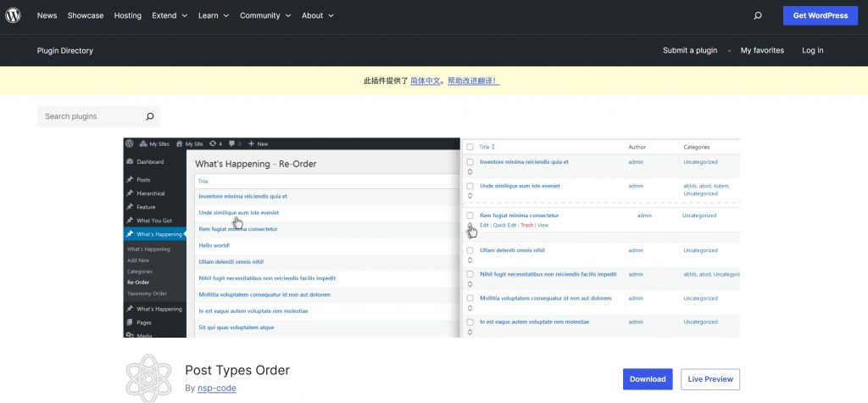This screenshot has height=403, width=868.
Task: Expand the About dropdown menu
Action: 318,15
